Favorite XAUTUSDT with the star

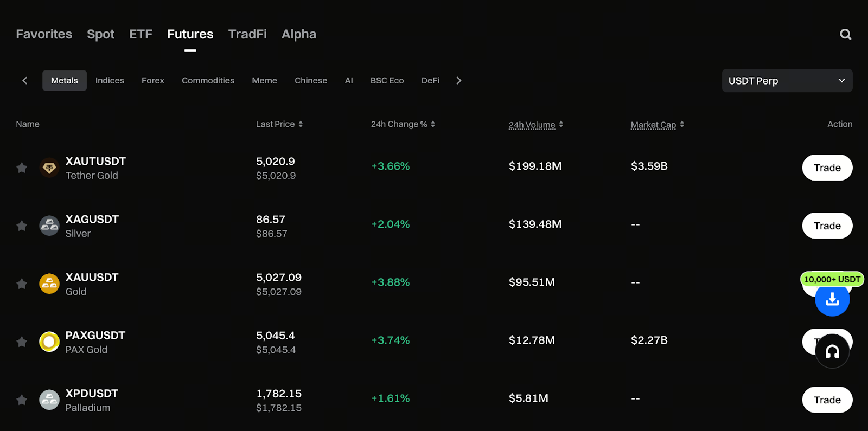coord(22,168)
